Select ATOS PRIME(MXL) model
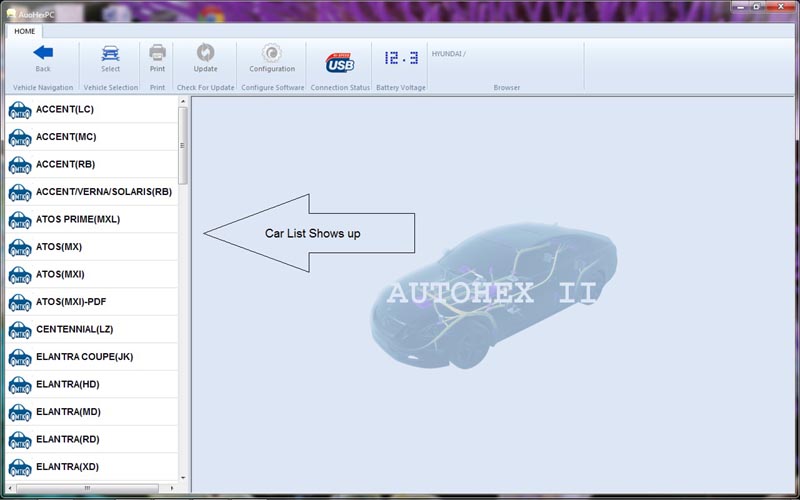The image size is (800, 500). [78, 219]
